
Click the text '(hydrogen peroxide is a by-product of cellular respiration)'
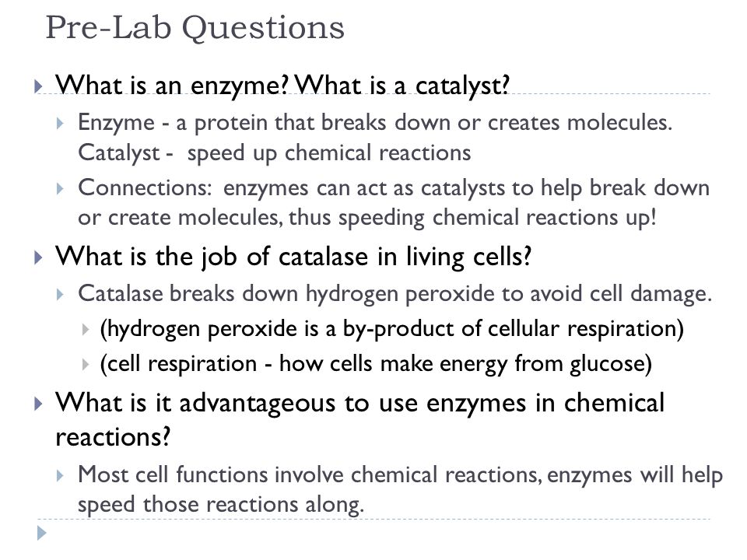click(391, 330)
